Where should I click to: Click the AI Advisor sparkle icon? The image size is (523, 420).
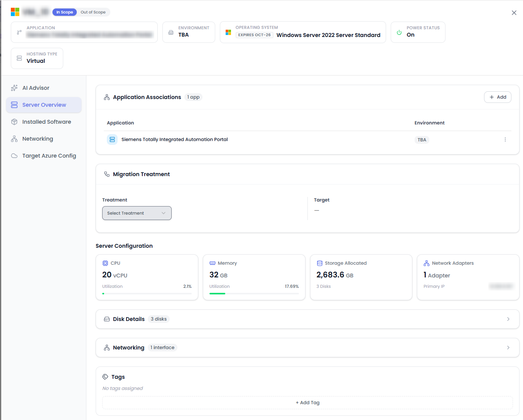coord(14,88)
